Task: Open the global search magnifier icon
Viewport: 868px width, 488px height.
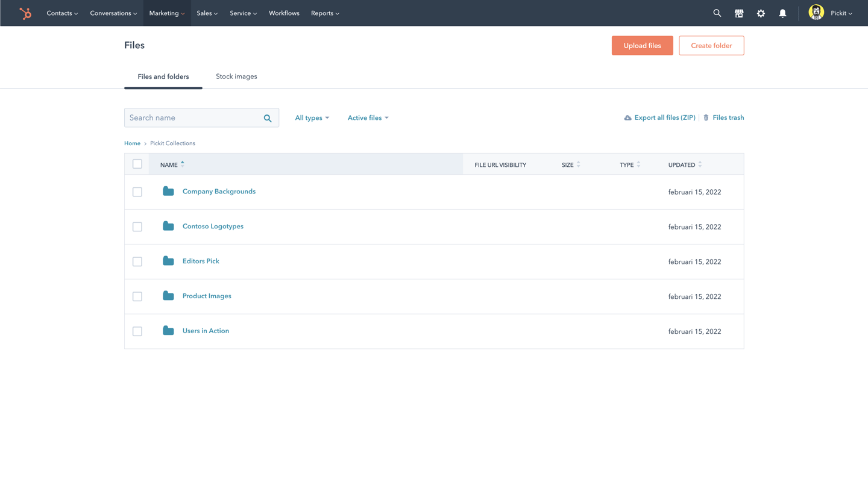Action: pyautogui.click(x=717, y=13)
